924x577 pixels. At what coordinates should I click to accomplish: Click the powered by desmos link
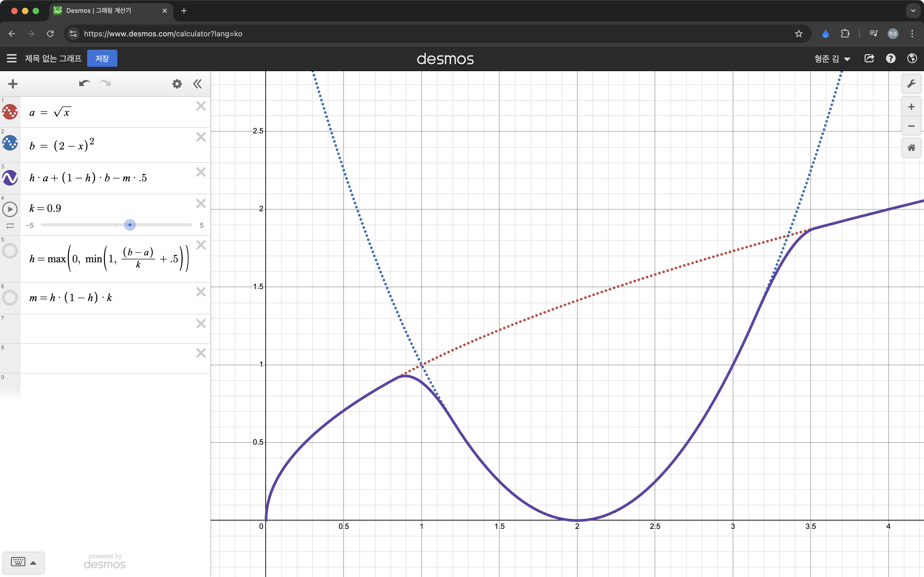105,561
